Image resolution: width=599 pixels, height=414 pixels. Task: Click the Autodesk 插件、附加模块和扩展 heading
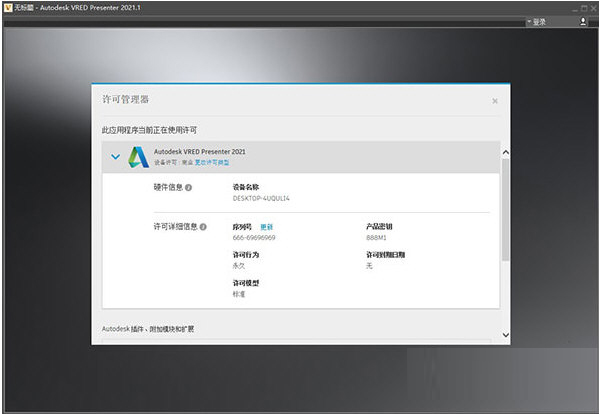(x=148, y=329)
